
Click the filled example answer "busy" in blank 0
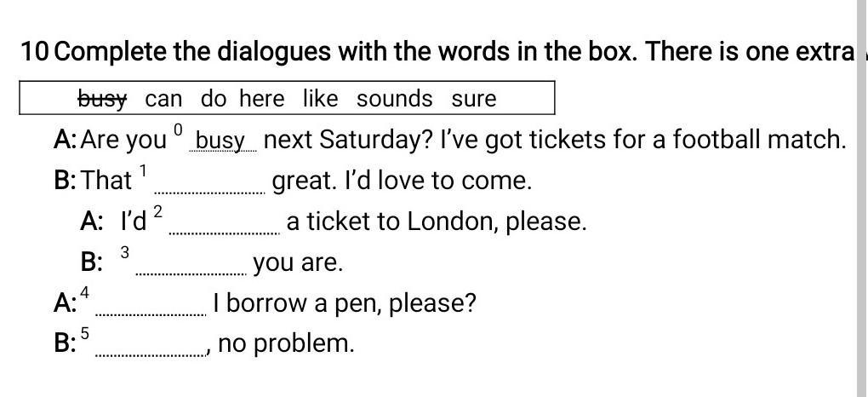click(x=220, y=141)
